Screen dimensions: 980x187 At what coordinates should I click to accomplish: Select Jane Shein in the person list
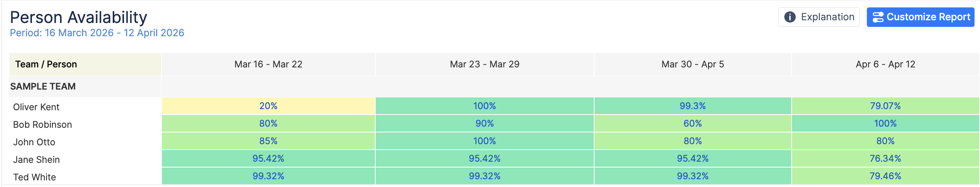point(37,160)
